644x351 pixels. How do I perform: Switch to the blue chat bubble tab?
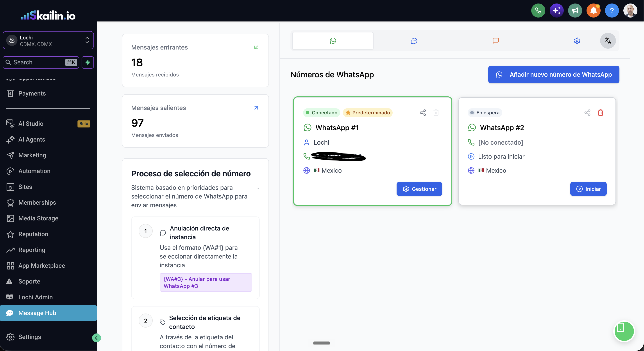[414, 41]
